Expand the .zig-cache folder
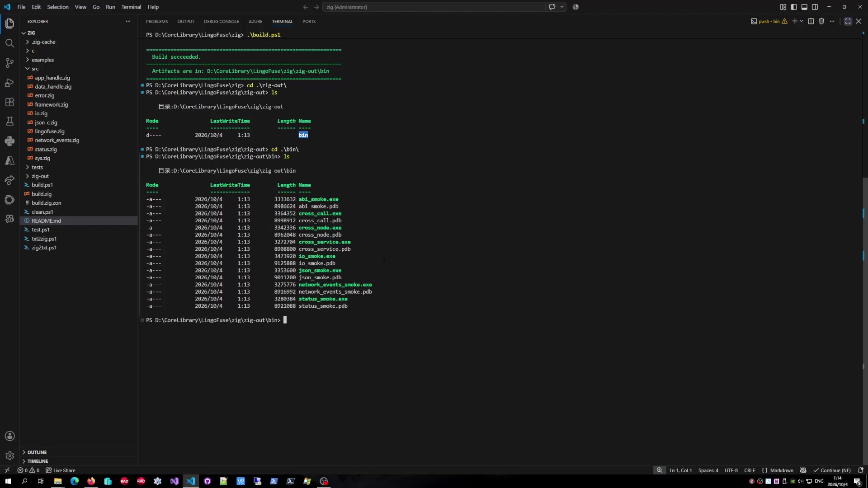The width and height of the screenshot is (868, 488). click(43, 42)
